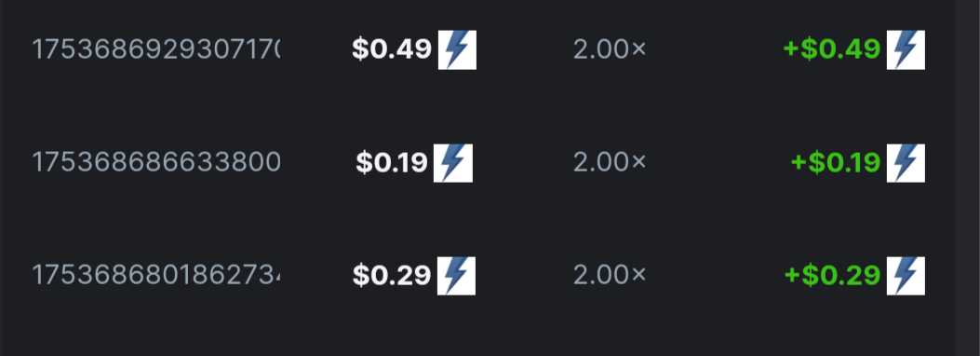Image resolution: width=980 pixels, height=356 pixels.
Task: Open bet ID starting 175368686633800
Action: (156, 163)
